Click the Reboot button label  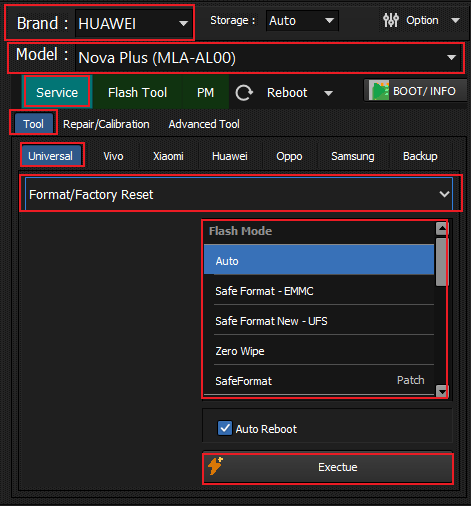click(287, 93)
